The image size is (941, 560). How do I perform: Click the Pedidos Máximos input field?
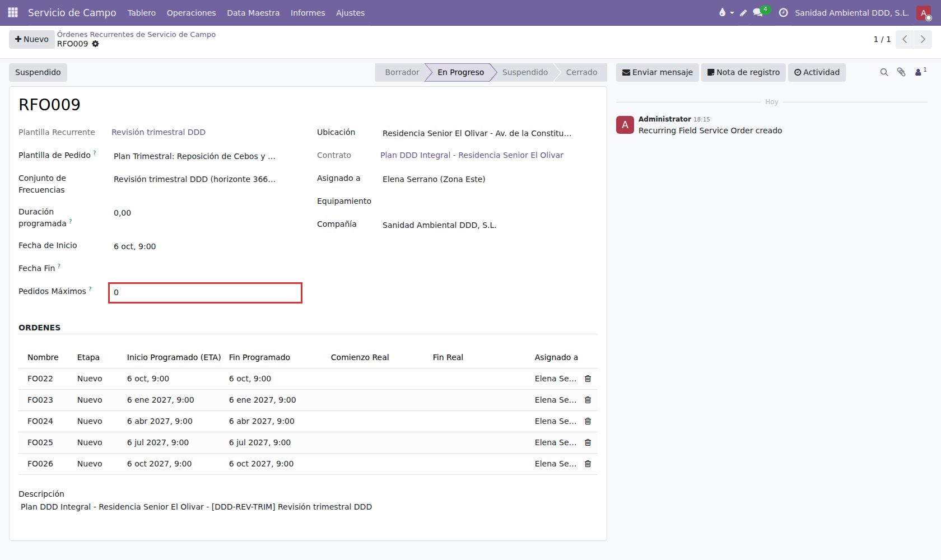pos(205,293)
